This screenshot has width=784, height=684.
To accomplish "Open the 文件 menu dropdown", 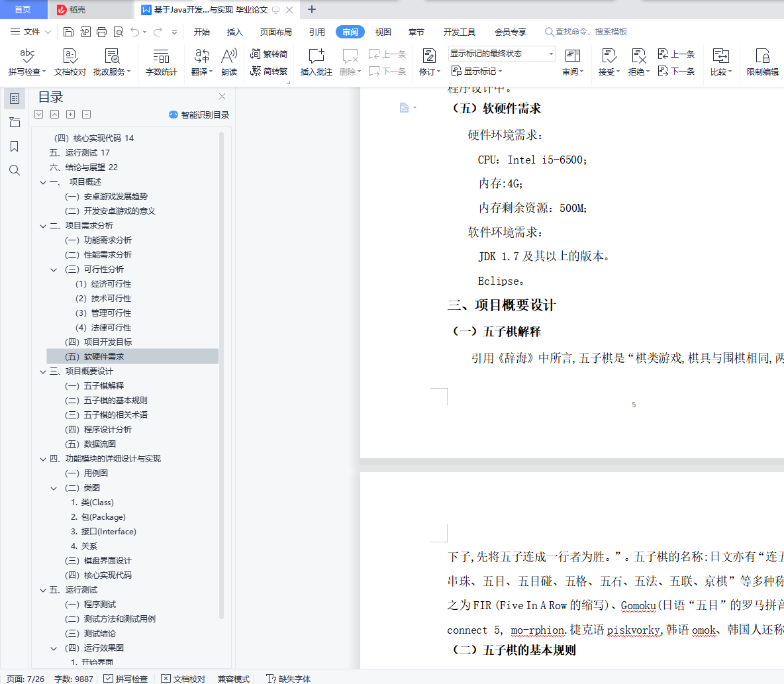I will point(30,32).
